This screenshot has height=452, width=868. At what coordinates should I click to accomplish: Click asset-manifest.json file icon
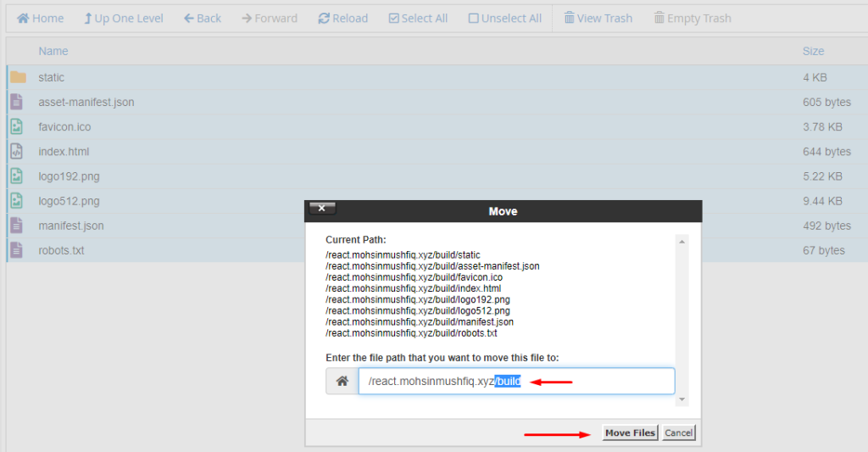pos(17,102)
